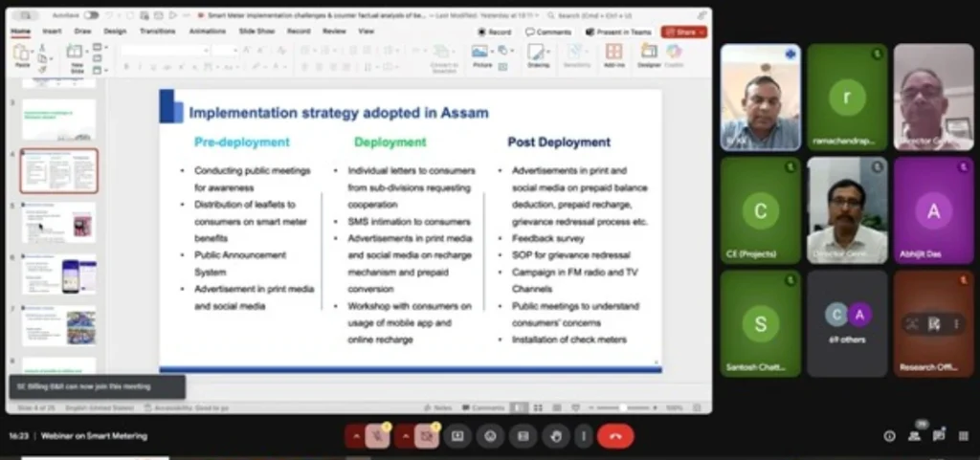This screenshot has width=980, height=460.
Task: Click the Add-ins icon in ribbon
Action: (613, 55)
